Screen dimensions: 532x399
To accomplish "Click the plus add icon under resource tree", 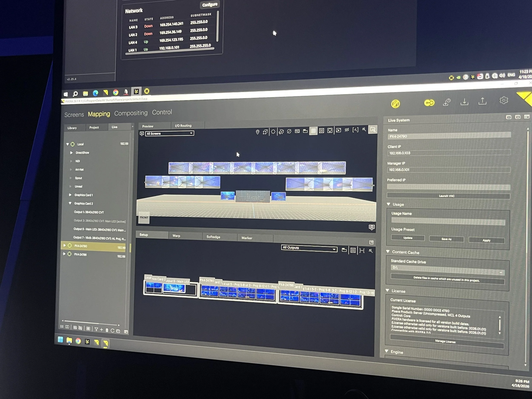I will pos(102,329).
